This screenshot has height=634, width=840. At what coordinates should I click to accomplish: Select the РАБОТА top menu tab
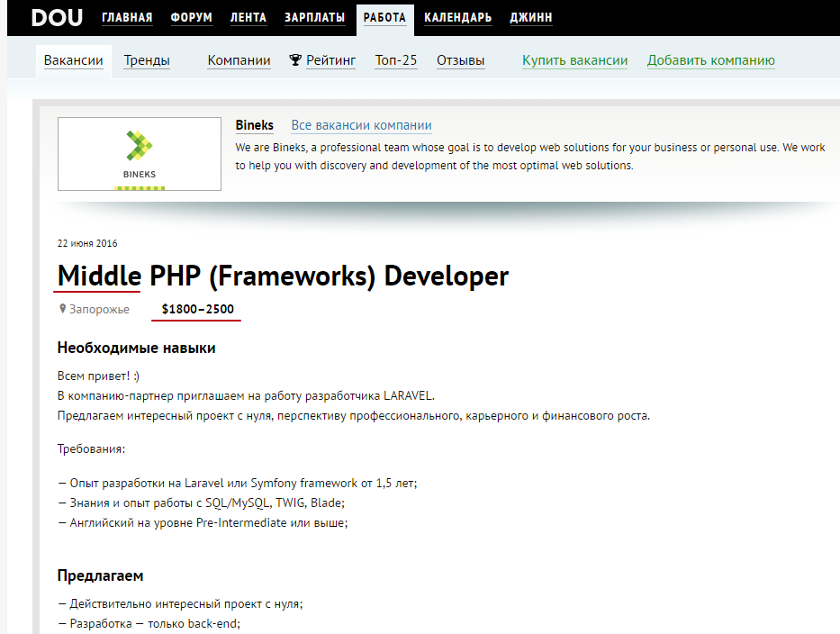[x=384, y=18]
